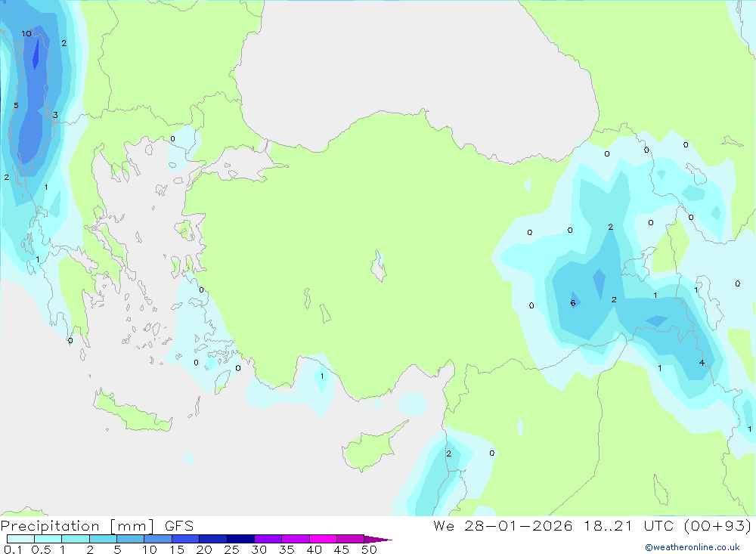Select legend swatch between 20 and 25
The width and height of the screenshot is (756, 554).
pyautogui.click(x=212, y=539)
